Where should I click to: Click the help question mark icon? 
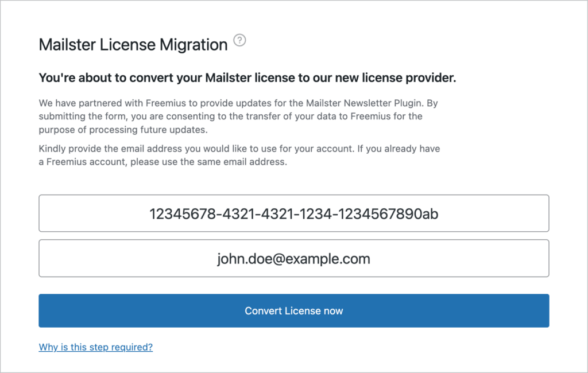(240, 41)
